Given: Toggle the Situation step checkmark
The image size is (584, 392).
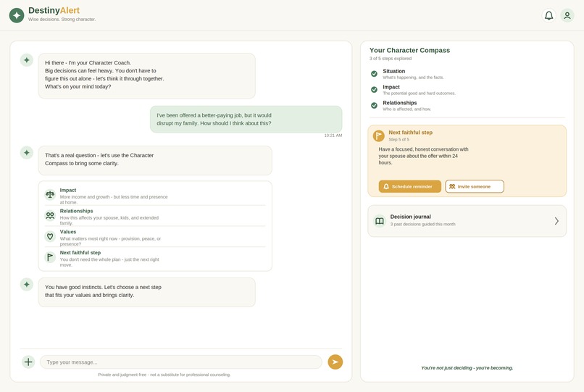Looking at the screenshot, I should click(374, 74).
